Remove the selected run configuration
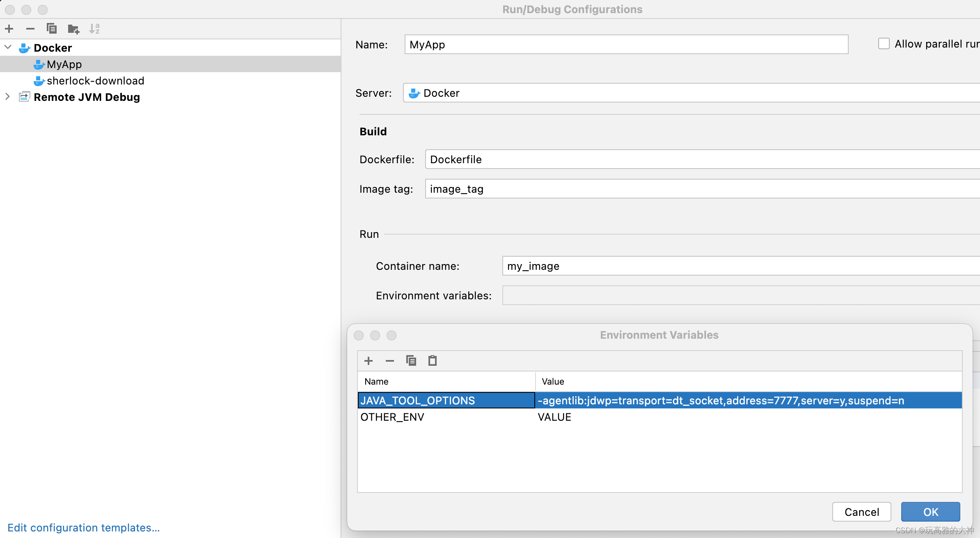Viewport: 980px width, 538px height. [x=30, y=29]
